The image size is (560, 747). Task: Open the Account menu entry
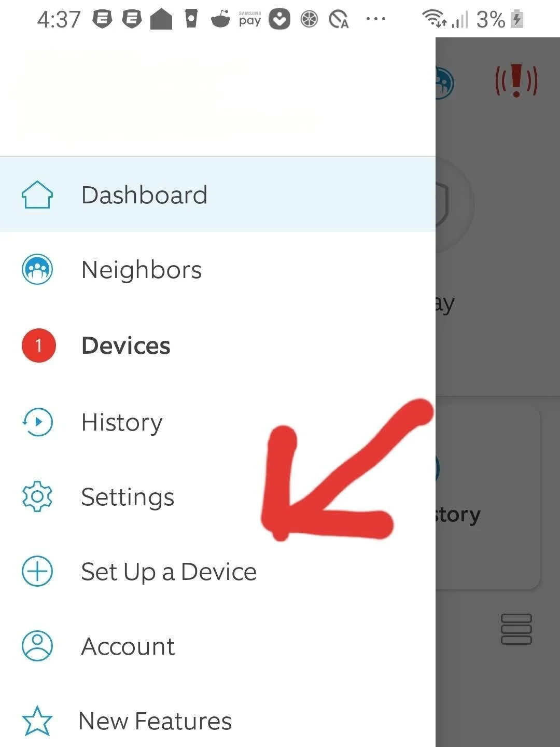coord(218,646)
